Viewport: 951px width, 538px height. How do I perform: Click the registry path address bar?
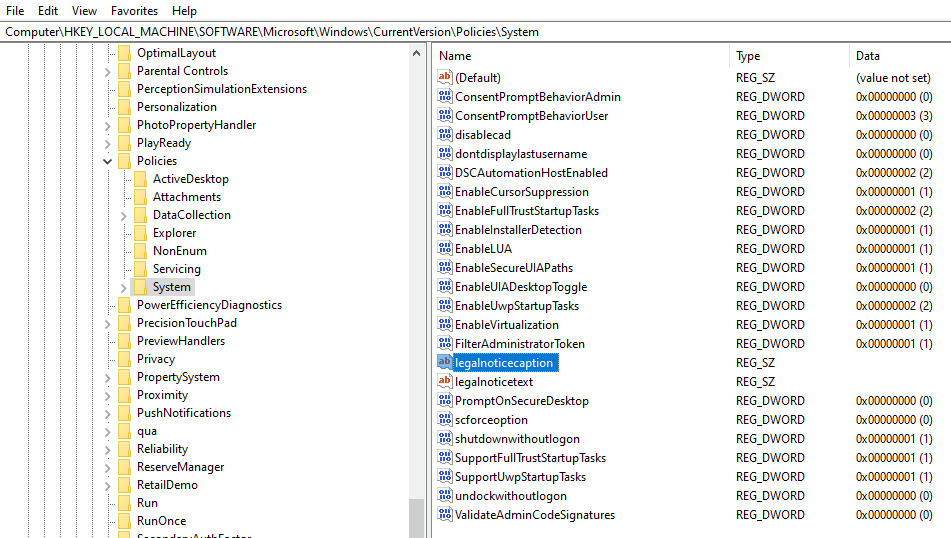coord(476,32)
